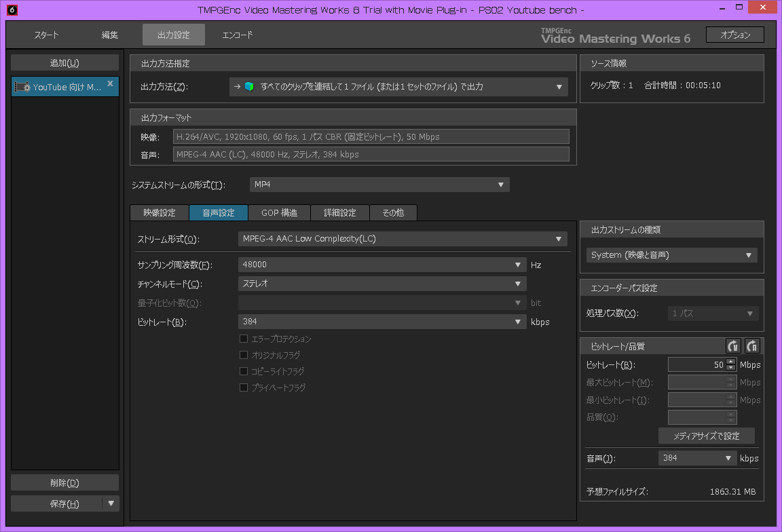Switch to the エンコード stage
Image resolution: width=782 pixels, height=532 pixels.
238,35
